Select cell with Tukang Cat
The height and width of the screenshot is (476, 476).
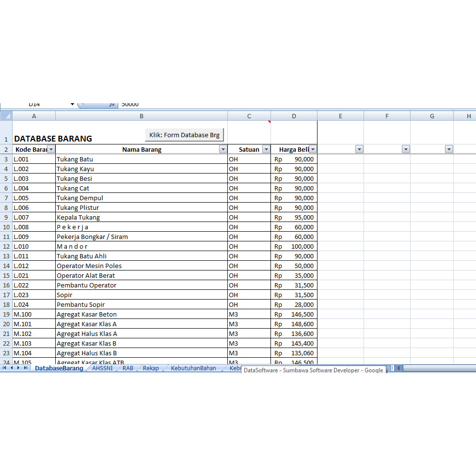point(142,188)
